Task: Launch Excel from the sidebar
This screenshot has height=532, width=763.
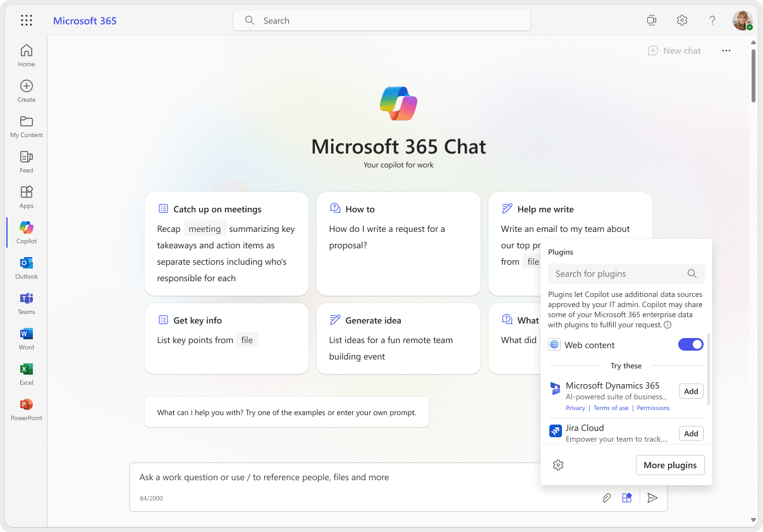Action: 27,374
